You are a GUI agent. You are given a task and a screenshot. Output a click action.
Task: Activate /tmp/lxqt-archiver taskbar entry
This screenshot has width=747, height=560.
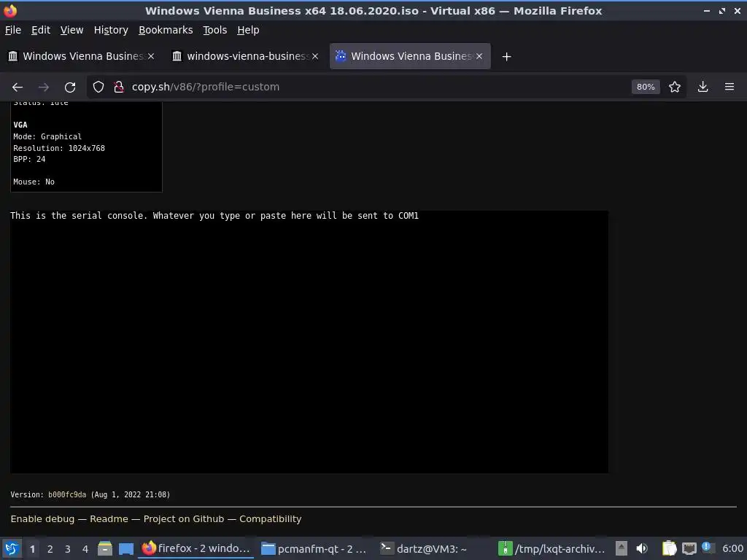click(x=551, y=549)
